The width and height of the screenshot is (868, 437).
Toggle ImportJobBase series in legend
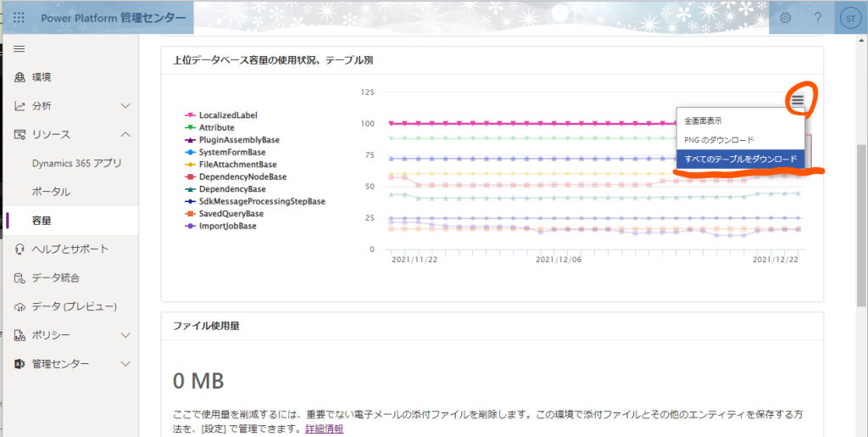coord(221,226)
